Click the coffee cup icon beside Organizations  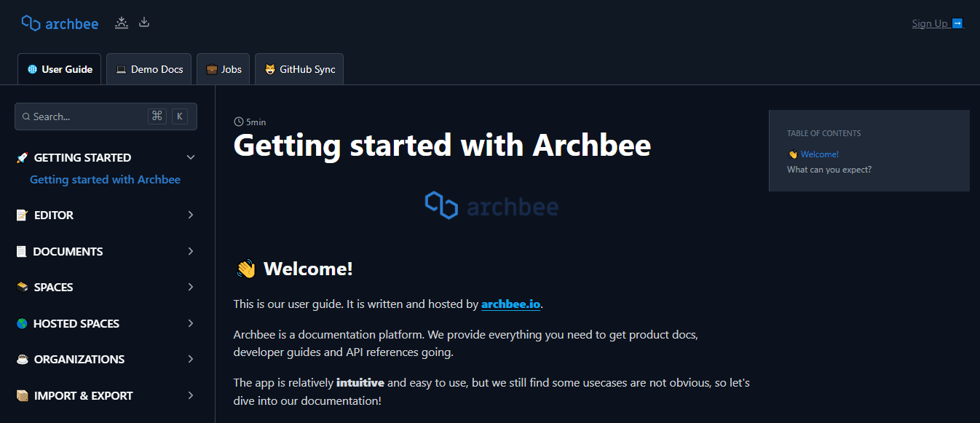pyautogui.click(x=22, y=360)
